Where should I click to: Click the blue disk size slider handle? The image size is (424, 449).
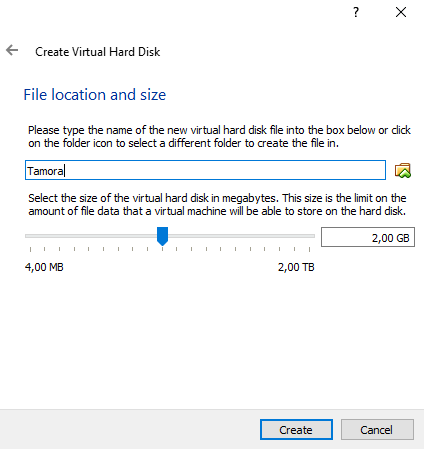point(162,236)
